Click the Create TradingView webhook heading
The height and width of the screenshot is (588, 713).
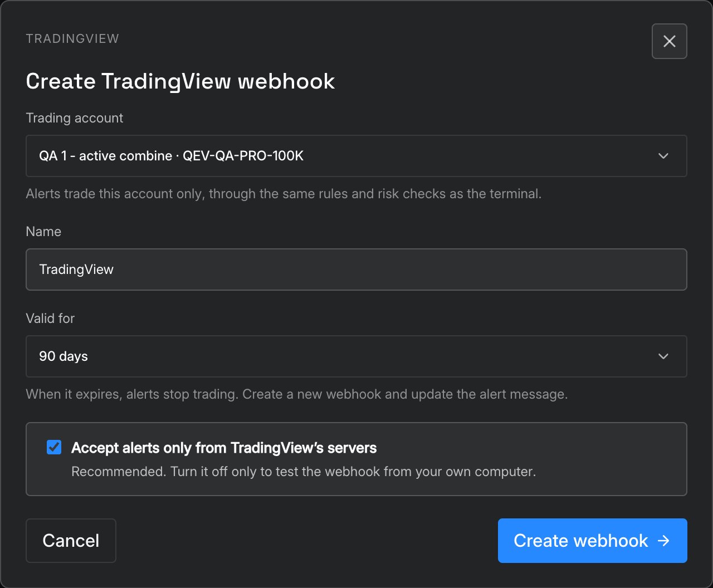[180, 81]
